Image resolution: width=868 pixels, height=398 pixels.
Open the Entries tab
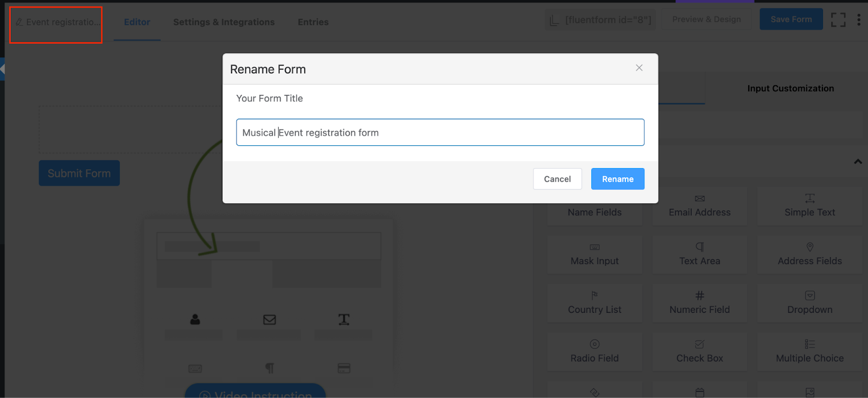click(x=313, y=22)
